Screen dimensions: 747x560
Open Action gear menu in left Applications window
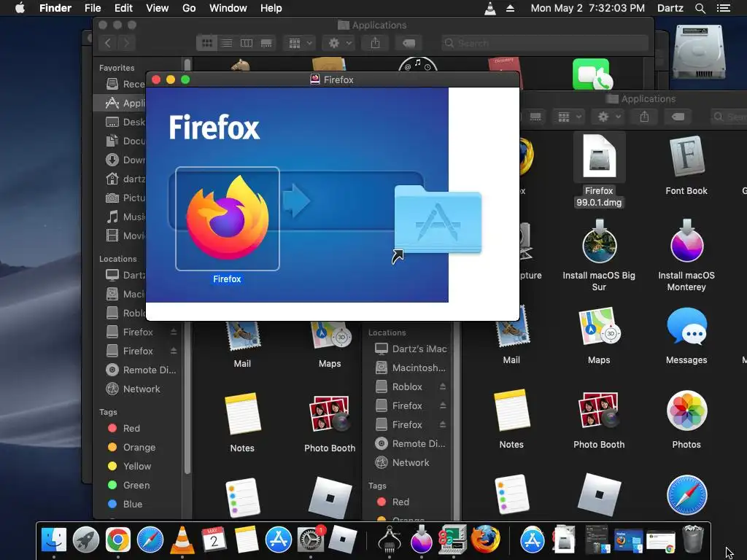(340, 43)
